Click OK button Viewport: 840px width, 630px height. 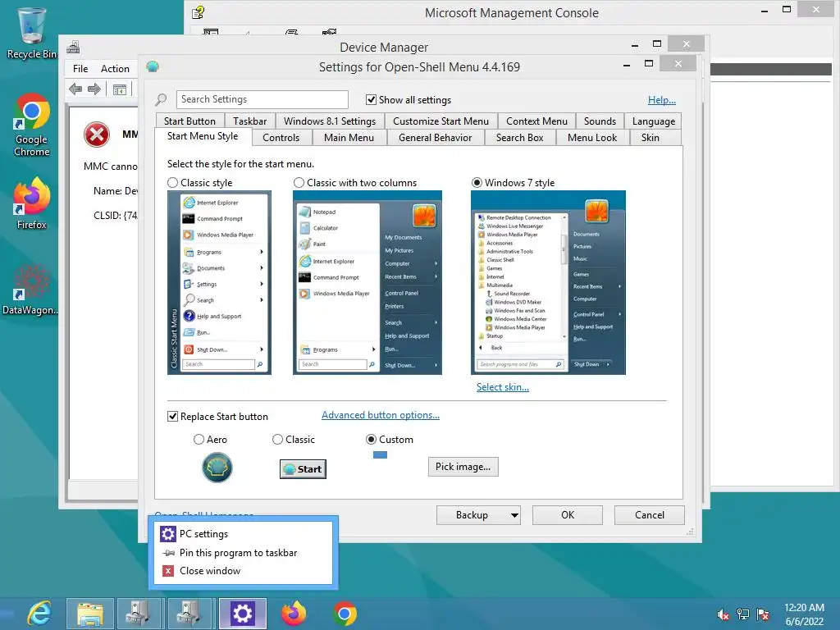pos(568,515)
